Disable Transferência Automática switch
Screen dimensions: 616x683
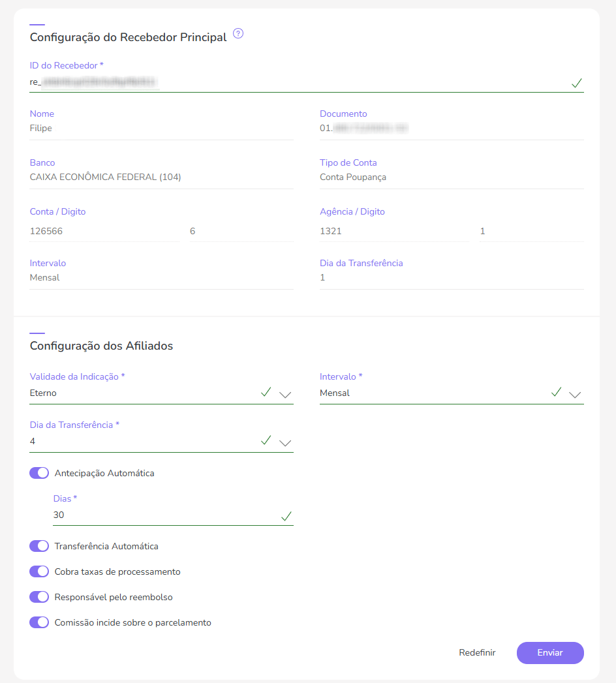(x=39, y=546)
